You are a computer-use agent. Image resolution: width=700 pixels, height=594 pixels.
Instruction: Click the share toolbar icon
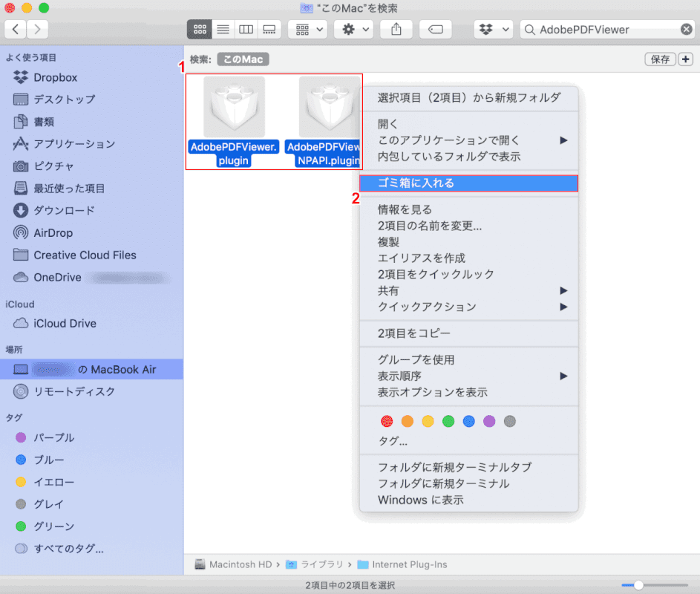click(396, 30)
